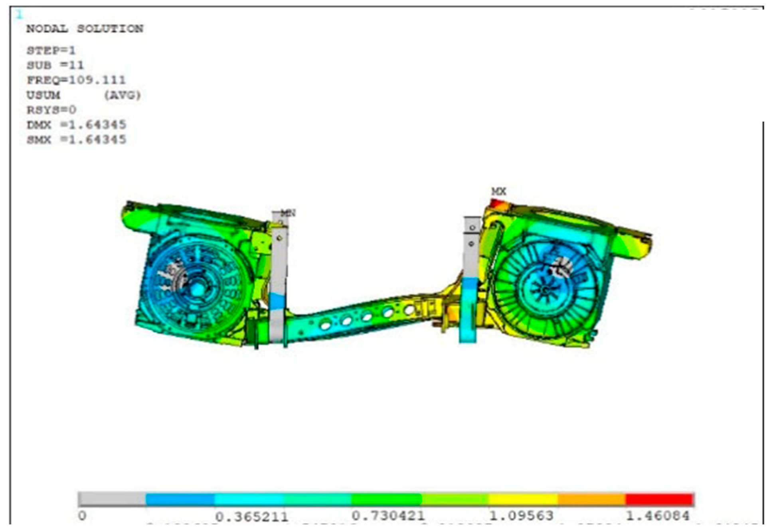Click the NODAL SOLUTION title text
This screenshot has height=532, width=773.
click(85, 29)
